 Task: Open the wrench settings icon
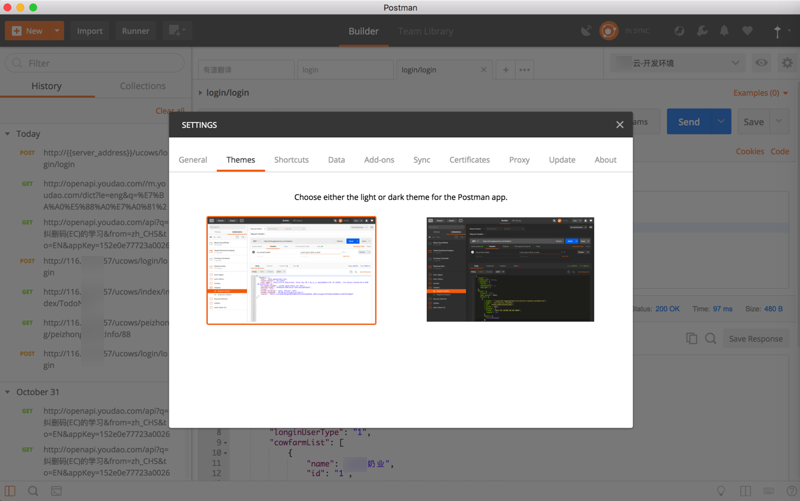click(703, 31)
